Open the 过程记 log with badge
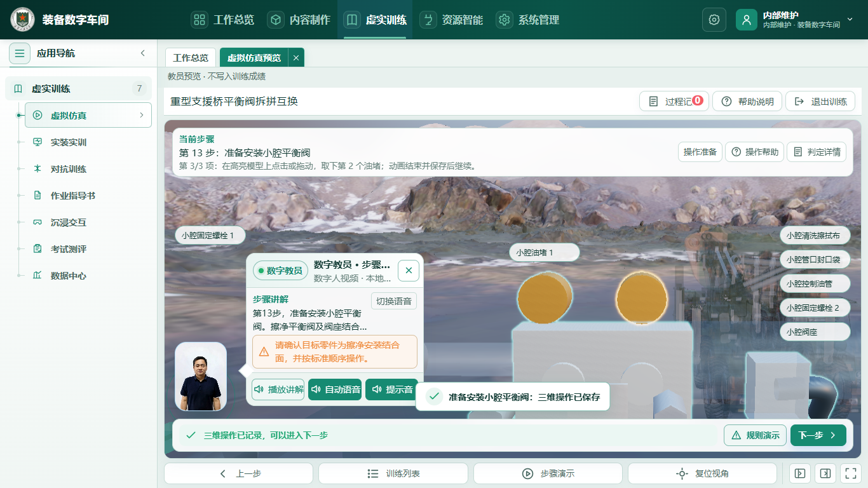 pos(674,102)
